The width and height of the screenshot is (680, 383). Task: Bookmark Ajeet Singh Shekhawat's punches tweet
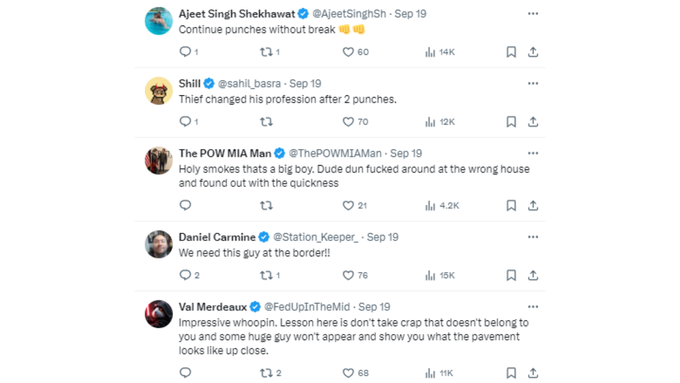click(511, 52)
